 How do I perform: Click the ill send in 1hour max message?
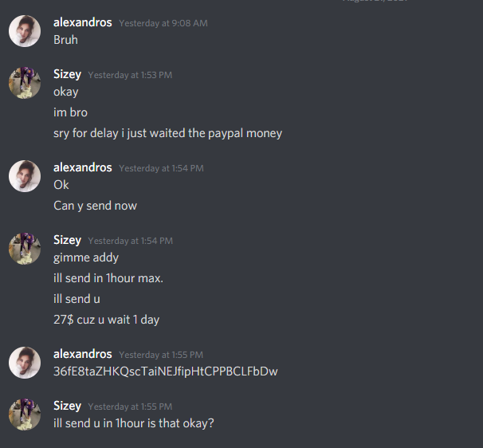108,278
